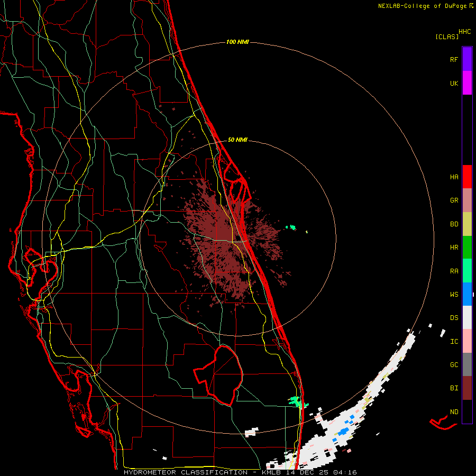Click the small green rain echo offshore

[291, 227]
